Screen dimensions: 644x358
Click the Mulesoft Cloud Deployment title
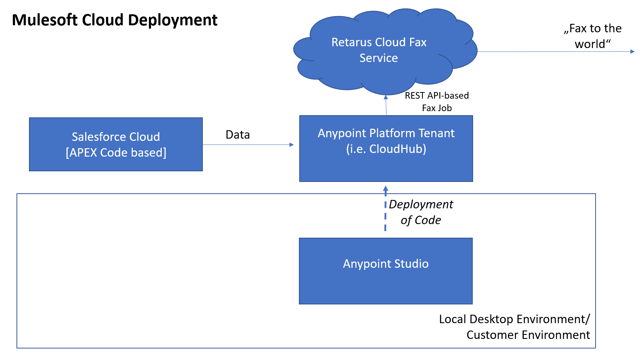114,20
